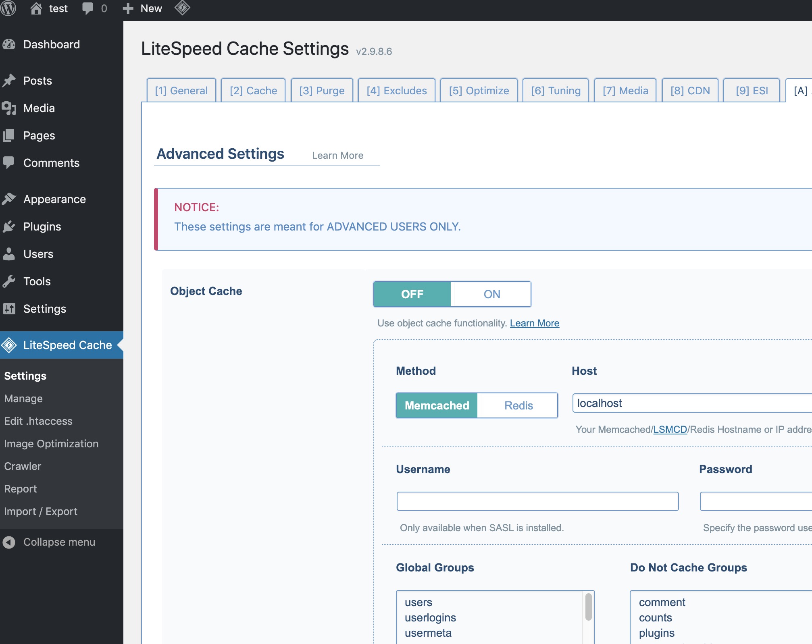The image size is (812, 644).
Task: Open Appearance via its sidebar icon
Action: click(x=10, y=199)
